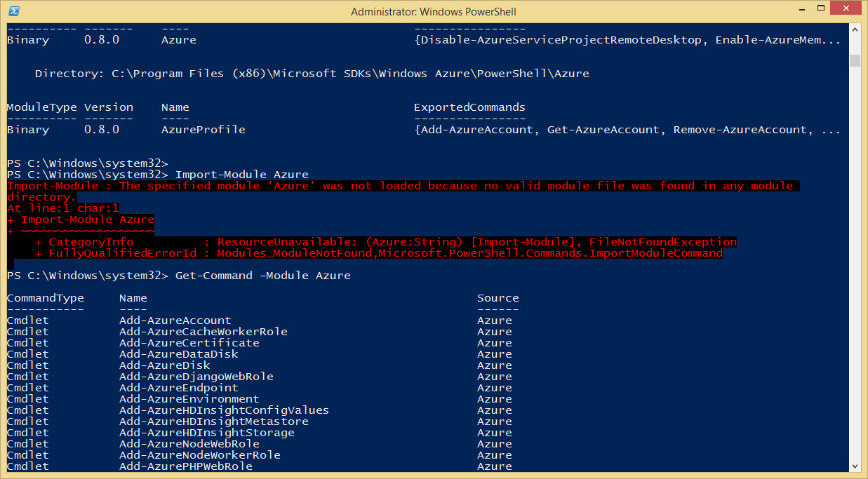Image resolution: width=868 pixels, height=479 pixels.
Task: Click the 'Get-Command -Module Azure' command line
Action: (179, 276)
